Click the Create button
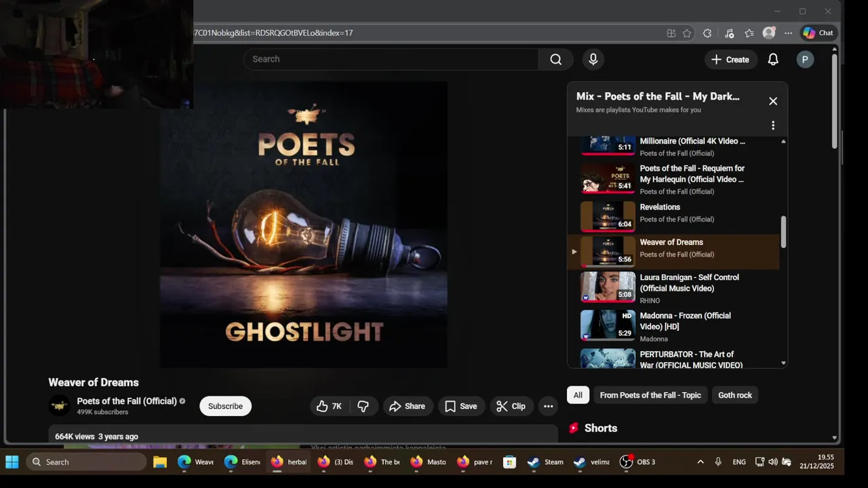The width and height of the screenshot is (868, 488). click(x=730, y=60)
